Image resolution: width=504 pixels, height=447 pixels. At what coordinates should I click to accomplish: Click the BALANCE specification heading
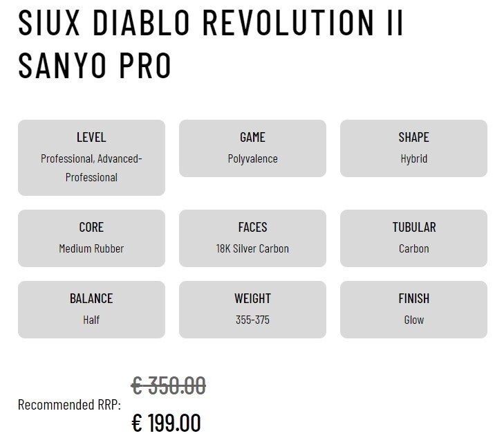91,298
